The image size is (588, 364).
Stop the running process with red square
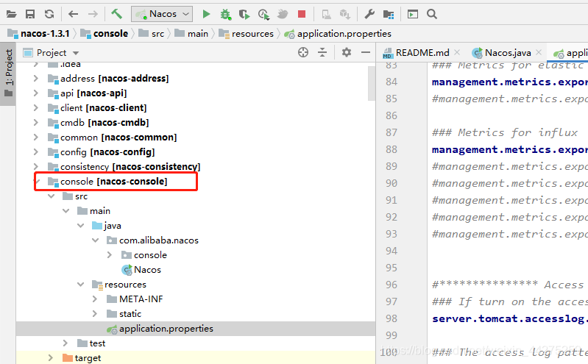coord(302,14)
